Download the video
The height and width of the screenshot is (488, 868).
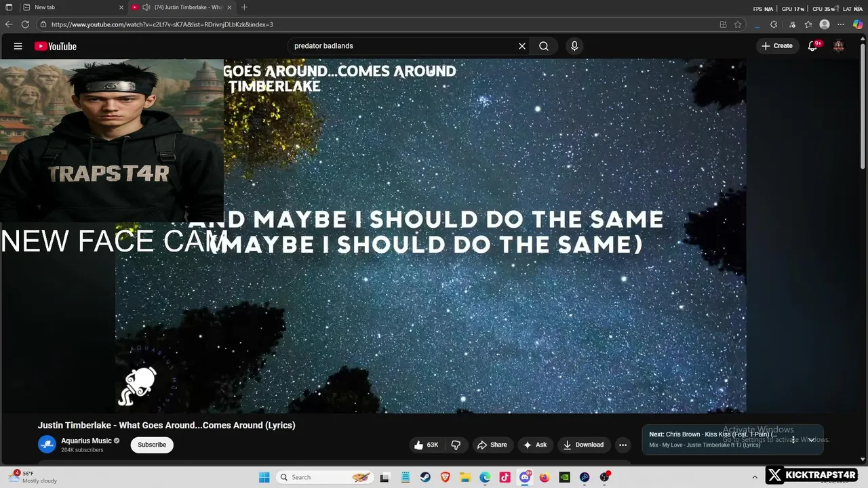click(583, 445)
